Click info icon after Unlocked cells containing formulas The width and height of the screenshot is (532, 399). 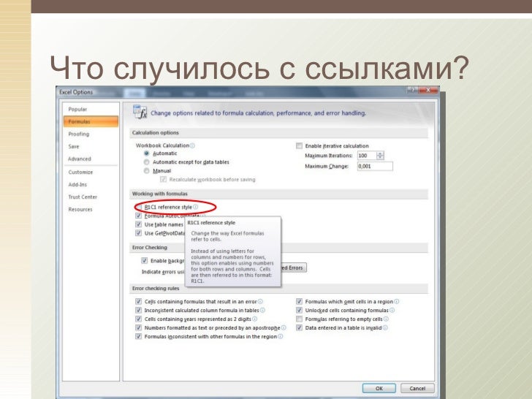tap(392, 311)
